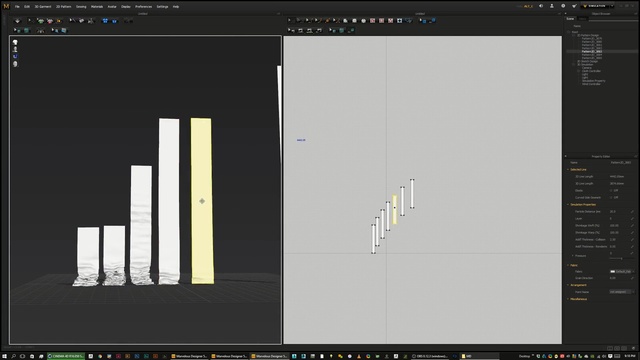Click the Windows Start button
The image size is (640, 360).
(x=4, y=356)
